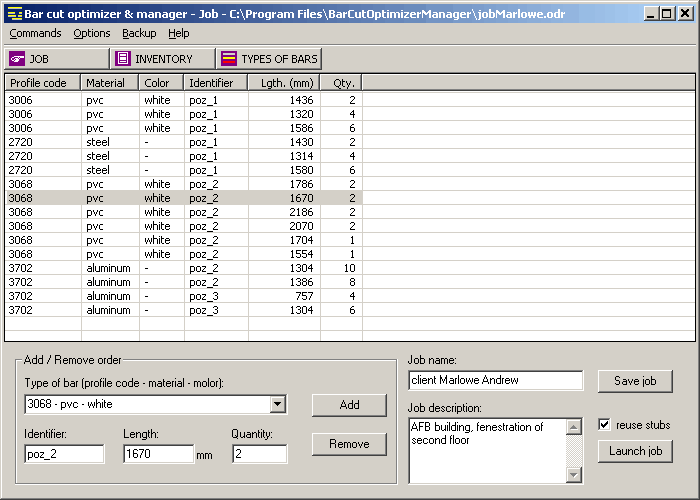Screen dimensions: 700x500
Task: Select the row with length 2070
Action: (x=183, y=226)
